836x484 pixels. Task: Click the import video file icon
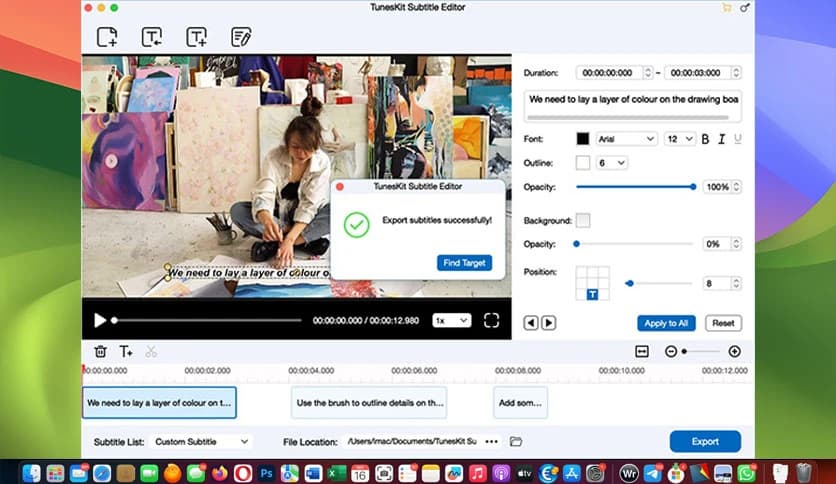[x=107, y=37]
